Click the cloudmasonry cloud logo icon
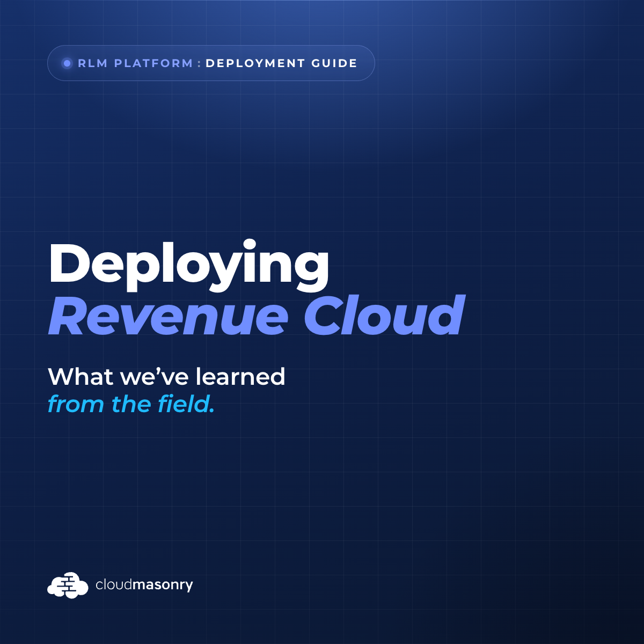Screen dimensions: 644x644 coord(68,585)
